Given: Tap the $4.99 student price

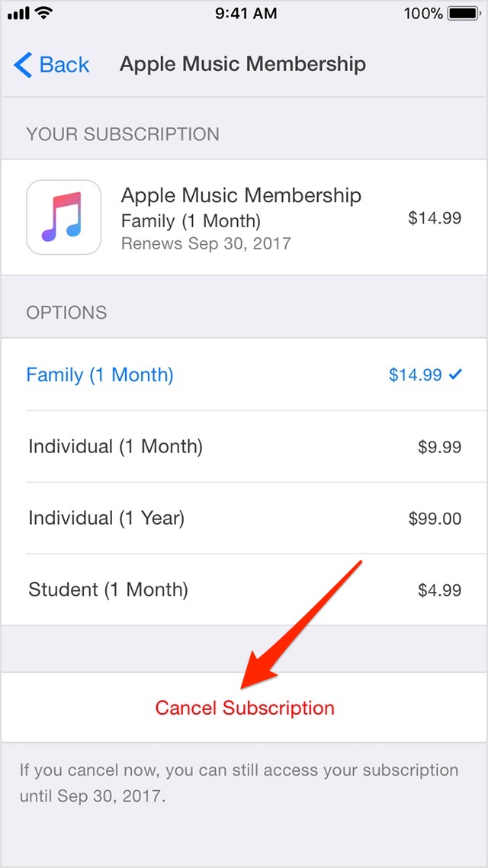Looking at the screenshot, I should [439, 590].
